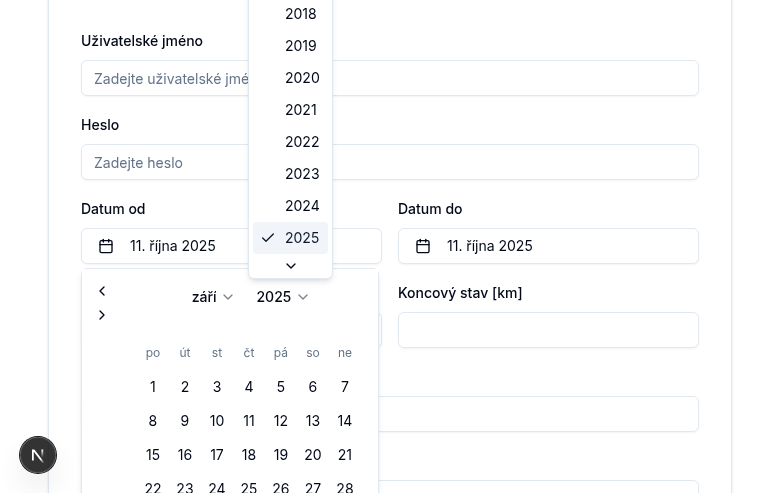
Task: Click checkmark beside selected year 2025
Action: [268, 238]
